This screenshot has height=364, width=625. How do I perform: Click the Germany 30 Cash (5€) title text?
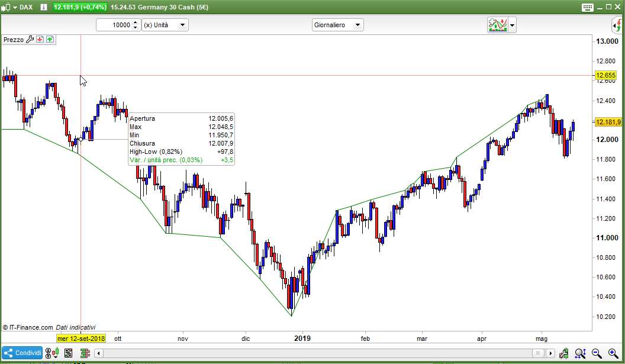(x=173, y=7)
